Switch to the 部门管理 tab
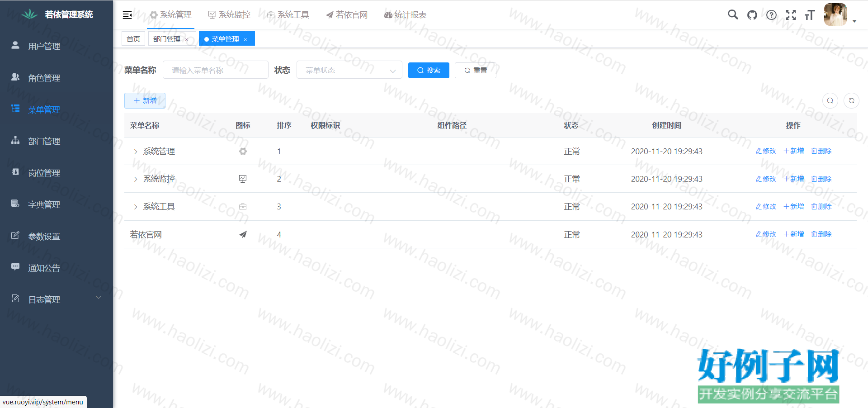The height and width of the screenshot is (408, 868). click(167, 39)
